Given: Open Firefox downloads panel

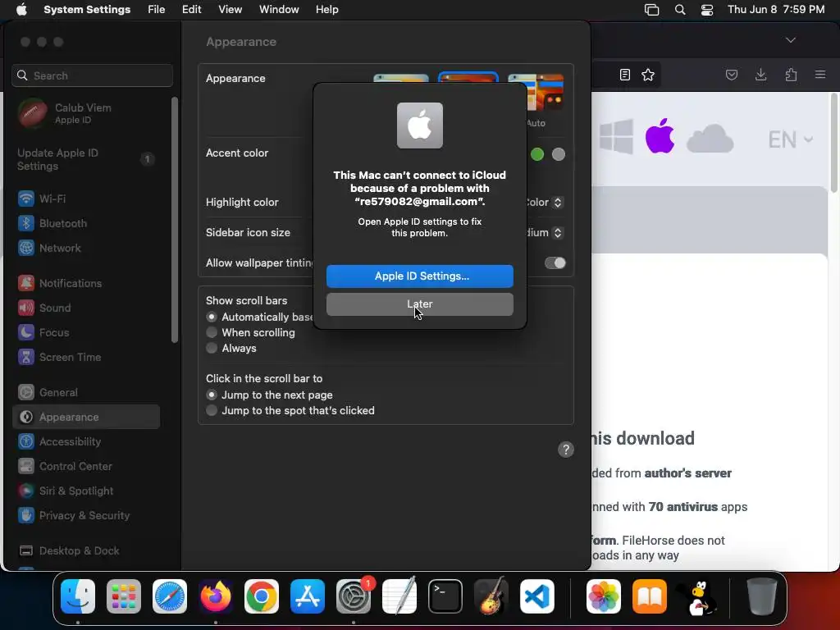Looking at the screenshot, I should coord(760,75).
